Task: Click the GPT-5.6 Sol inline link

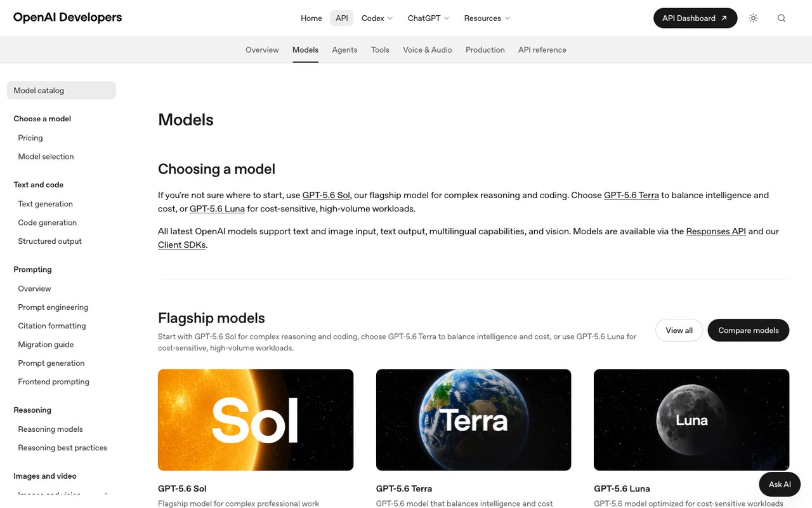Action: point(326,195)
